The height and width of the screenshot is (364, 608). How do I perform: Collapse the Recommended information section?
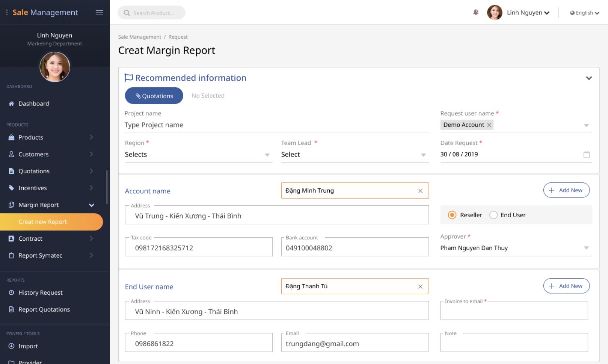tap(589, 78)
